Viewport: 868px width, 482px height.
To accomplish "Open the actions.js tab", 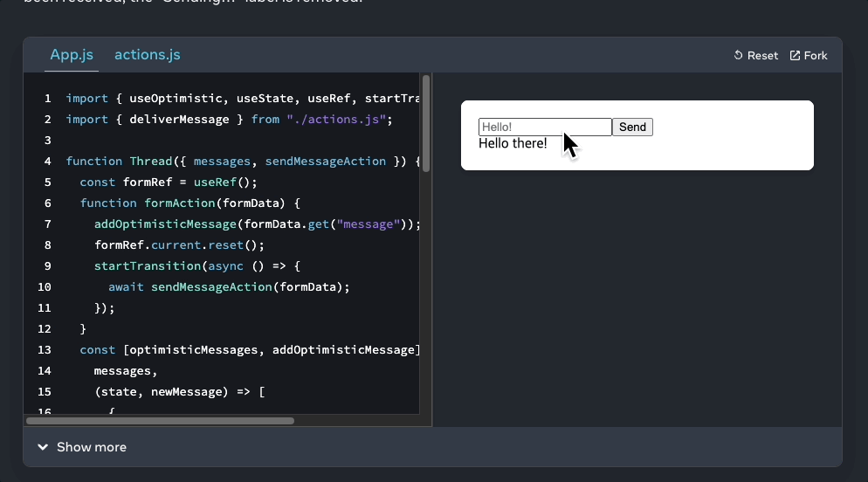I will (x=148, y=55).
